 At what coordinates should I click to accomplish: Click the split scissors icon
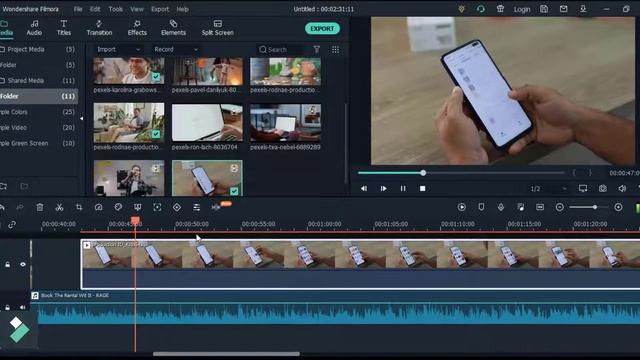point(59,207)
